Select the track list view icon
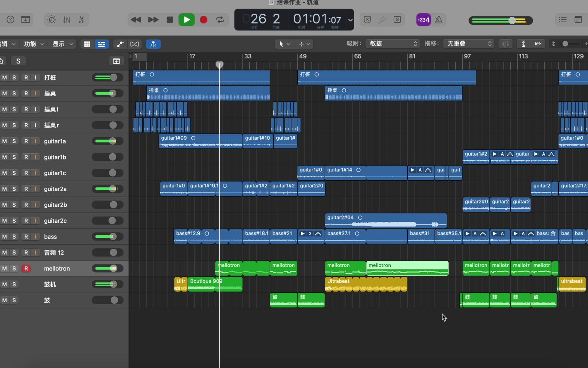 coord(101,44)
